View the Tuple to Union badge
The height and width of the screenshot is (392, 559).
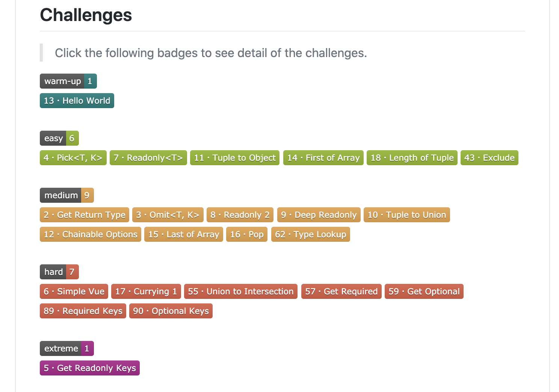407,215
